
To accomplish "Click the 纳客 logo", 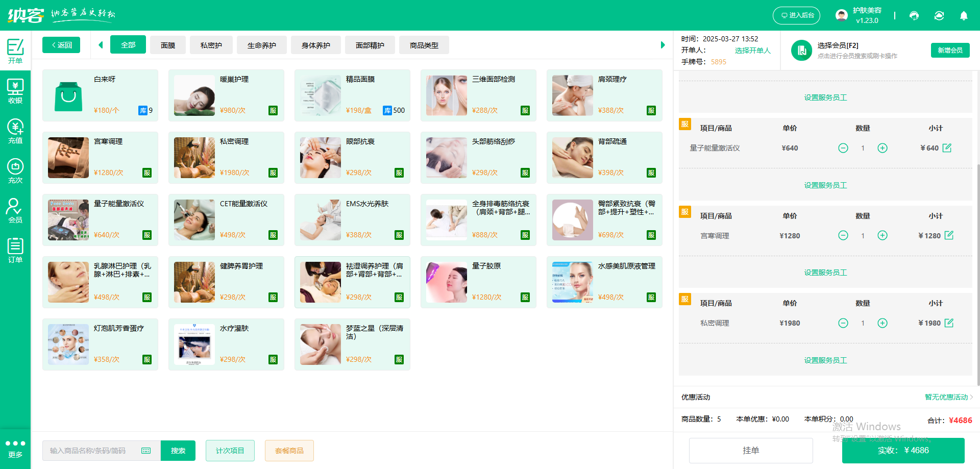I will [x=26, y=15].
